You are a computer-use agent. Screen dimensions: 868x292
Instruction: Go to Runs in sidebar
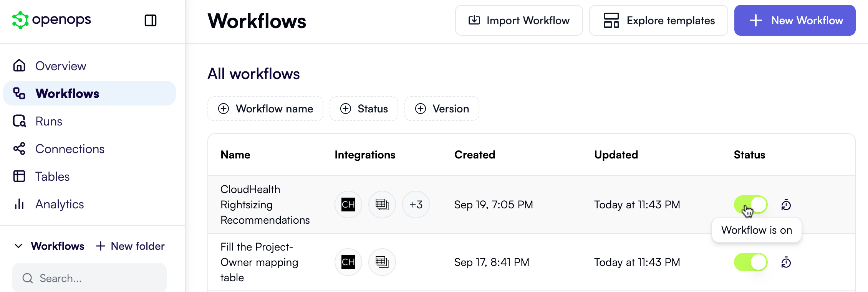[49, 121]
